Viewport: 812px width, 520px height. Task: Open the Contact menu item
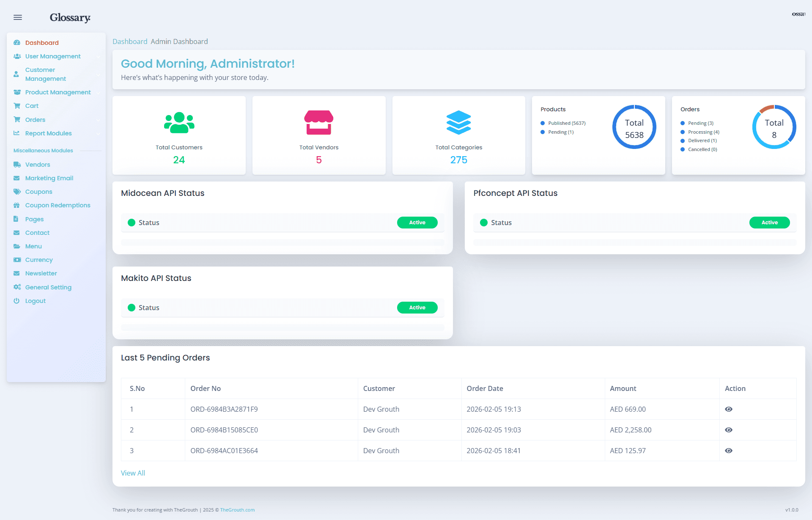tap(37, 233)
